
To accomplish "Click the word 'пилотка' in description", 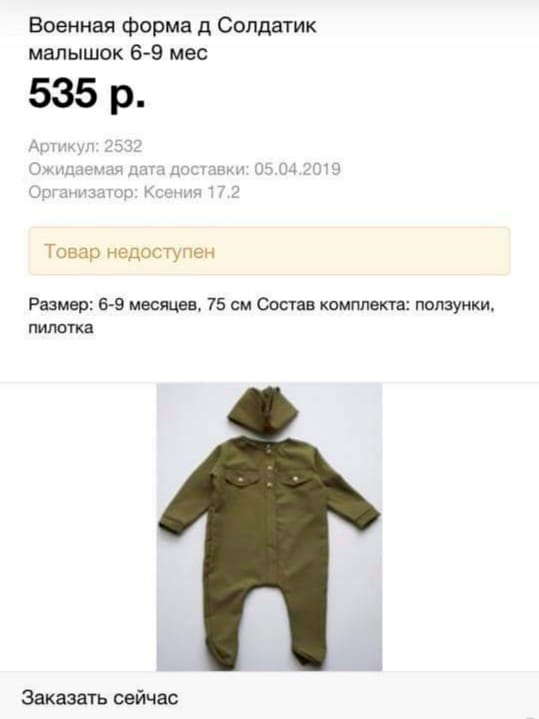I will coord(61,327).
